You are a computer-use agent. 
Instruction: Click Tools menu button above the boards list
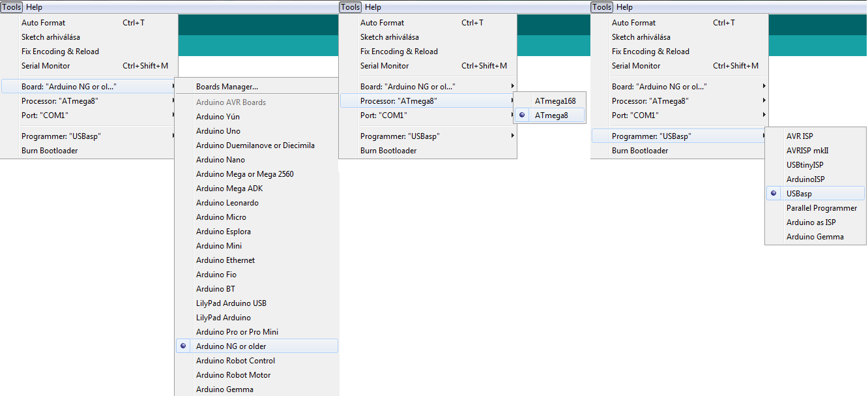12,7
